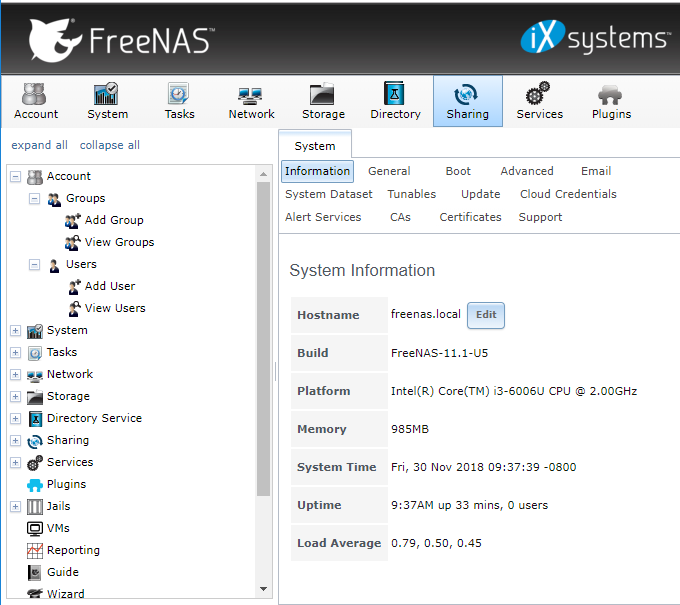The height and width of the screenshot is (605, 680).
Task: Switch to the Advanced tab
Action: [526, 171]
